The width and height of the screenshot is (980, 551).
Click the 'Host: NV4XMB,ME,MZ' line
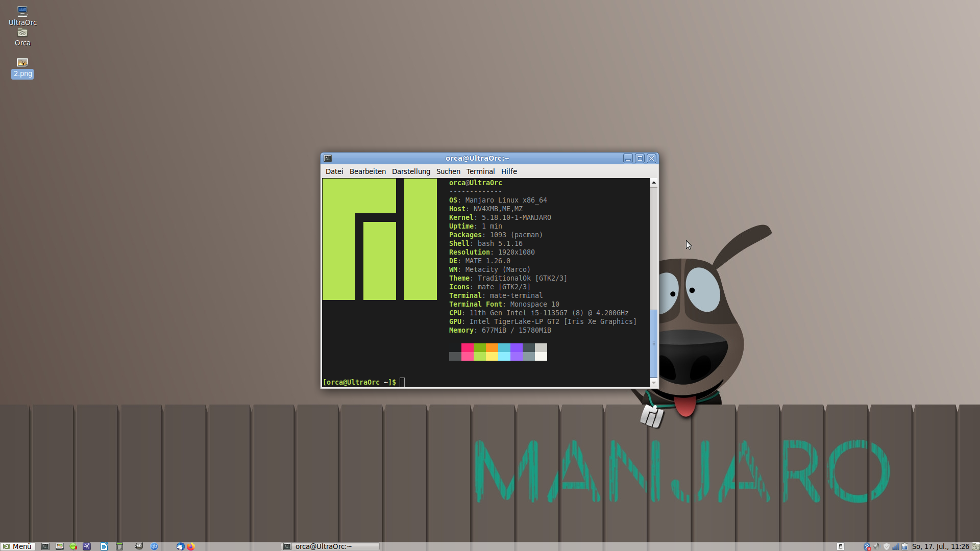[485, 209]
